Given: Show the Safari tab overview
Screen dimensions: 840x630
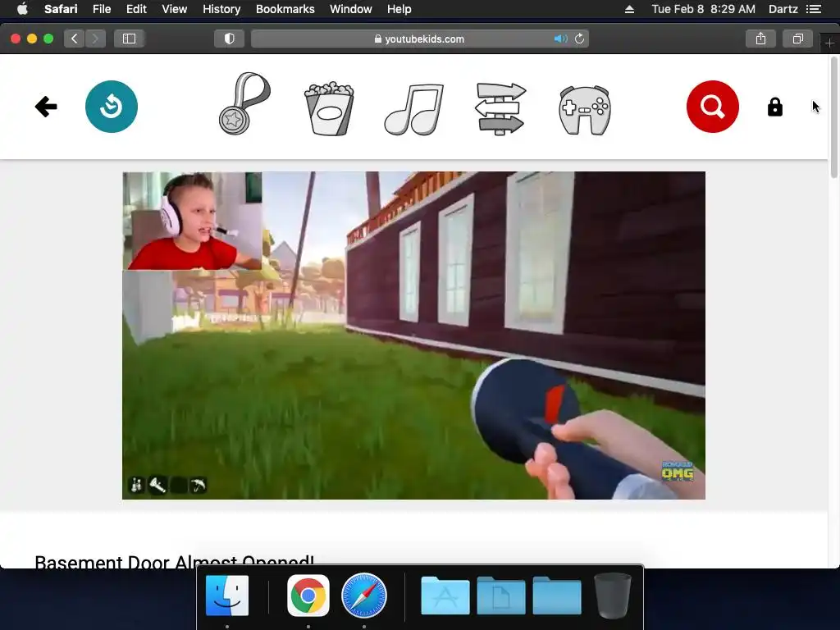Looking at the screenshot, I should coord(797,39).
